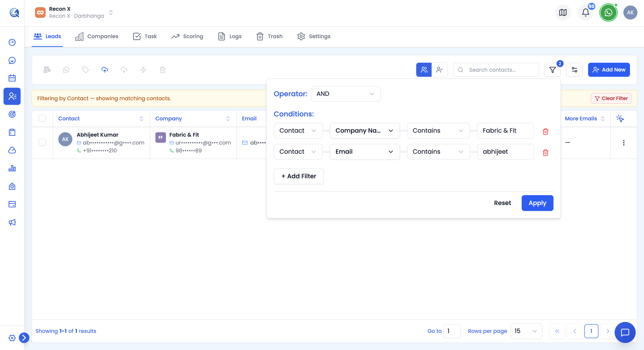
Task: Open the map icon in the top bar
Action: (563, 12)
